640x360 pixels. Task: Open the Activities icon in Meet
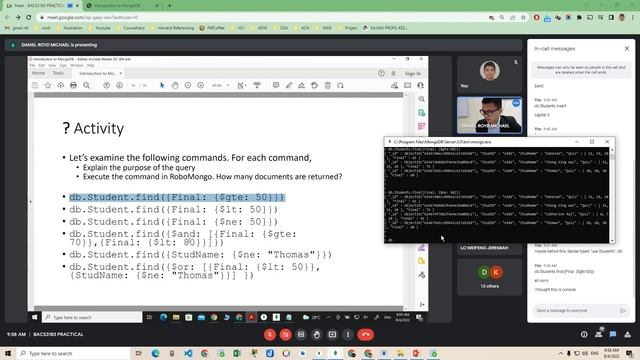coord(627,334)
